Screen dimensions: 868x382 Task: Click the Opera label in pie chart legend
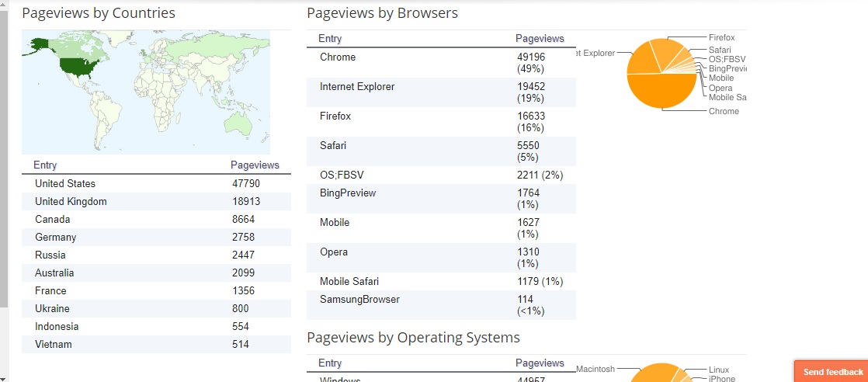720,88
